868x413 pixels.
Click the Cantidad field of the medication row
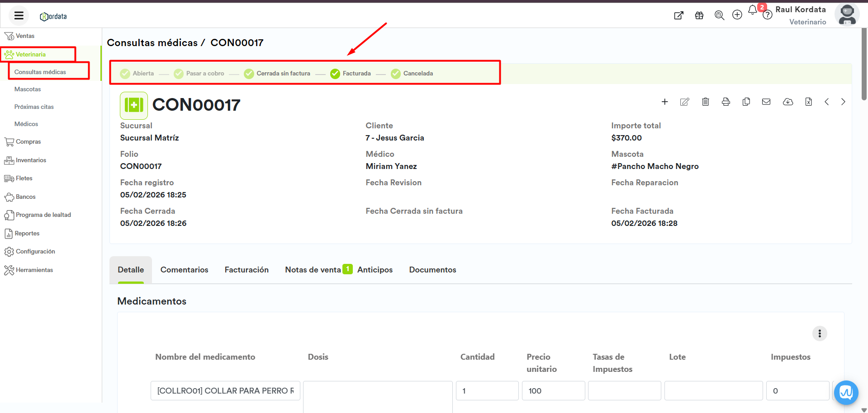tap(487, 391)
